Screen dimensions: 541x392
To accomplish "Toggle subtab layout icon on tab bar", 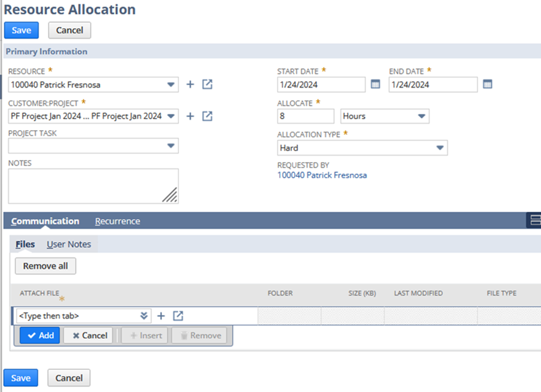I will 534,220.
